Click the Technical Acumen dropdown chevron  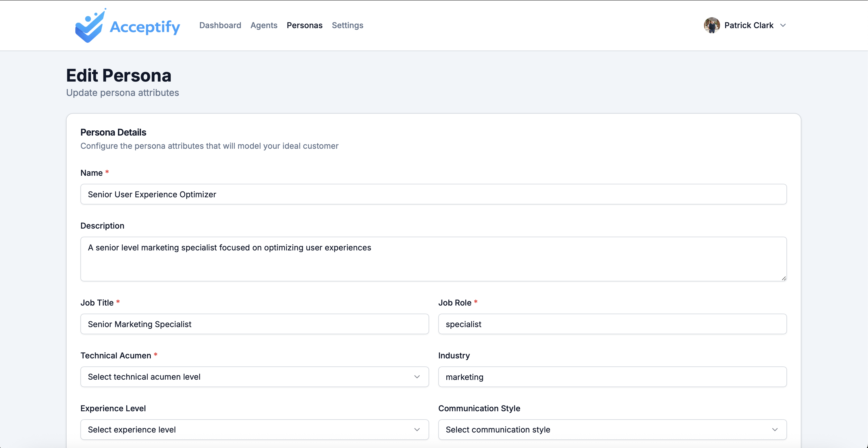(x=417, y=377)
